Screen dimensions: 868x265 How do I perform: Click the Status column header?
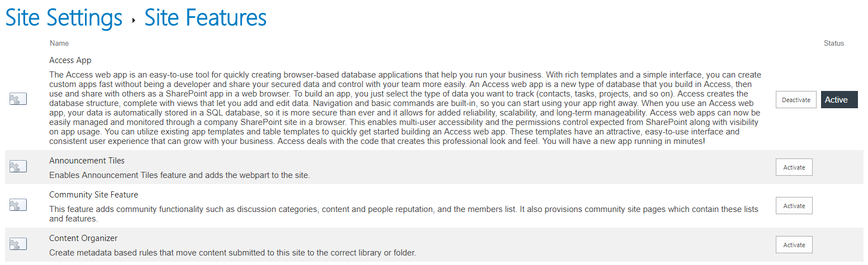(x=833, y=44)
